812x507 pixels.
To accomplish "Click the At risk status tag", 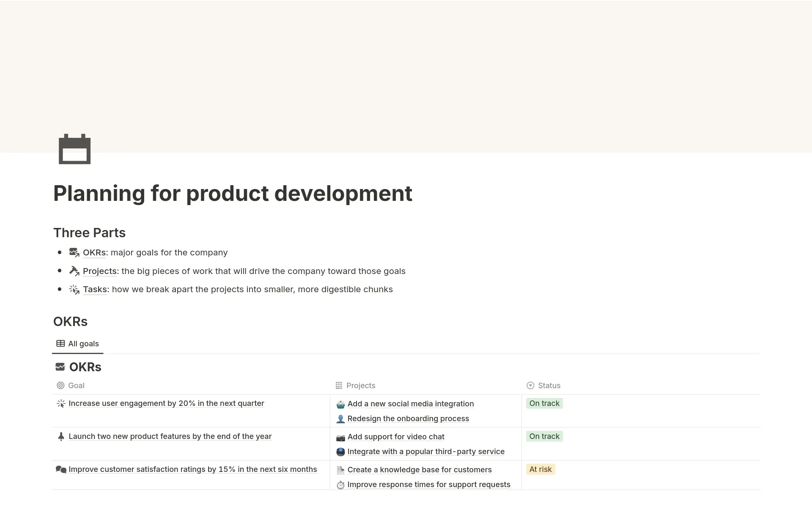I will pyautogui.click(x=540, y=469).
